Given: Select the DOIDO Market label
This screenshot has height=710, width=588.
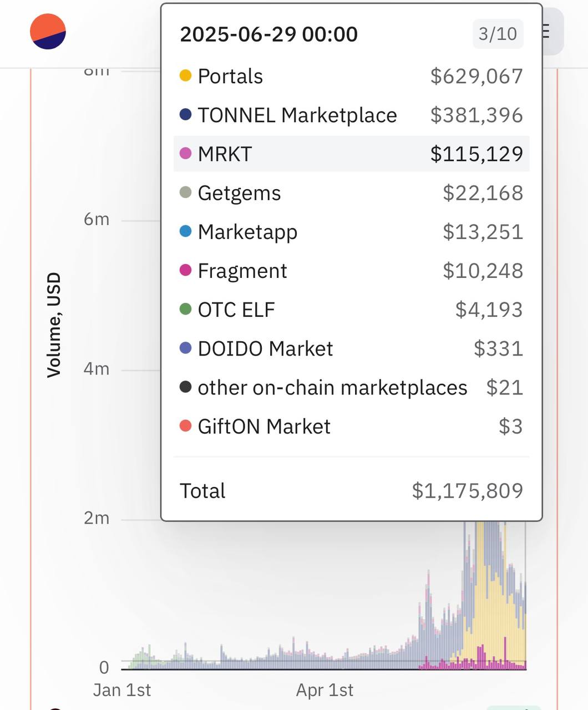Looking at the screenshot, I should point(265,348).
